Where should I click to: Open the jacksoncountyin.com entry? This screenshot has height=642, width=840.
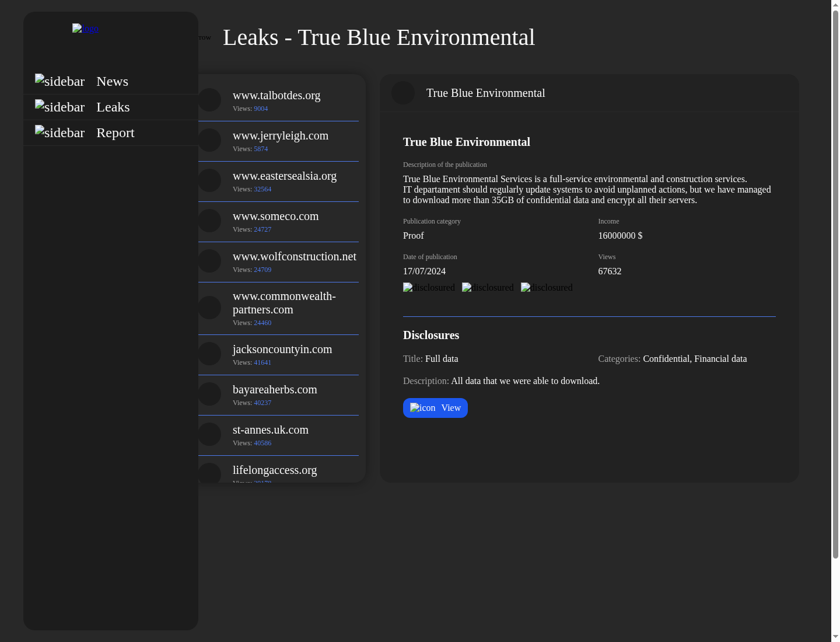point(278,355)
